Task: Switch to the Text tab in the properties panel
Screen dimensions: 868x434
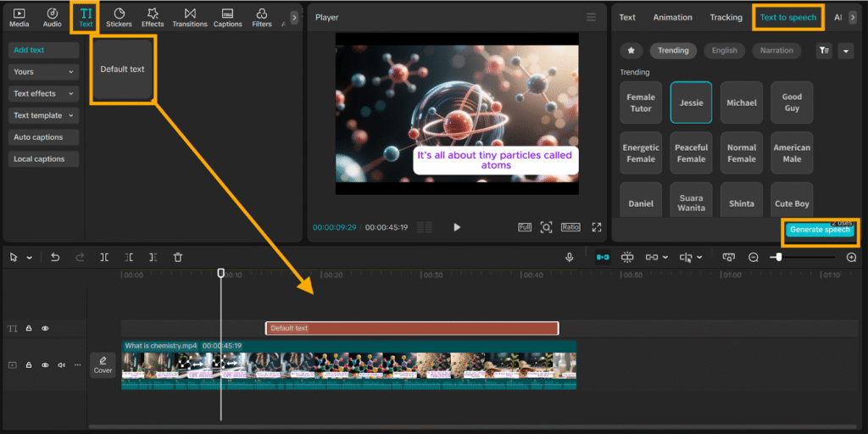Action: 627,18
